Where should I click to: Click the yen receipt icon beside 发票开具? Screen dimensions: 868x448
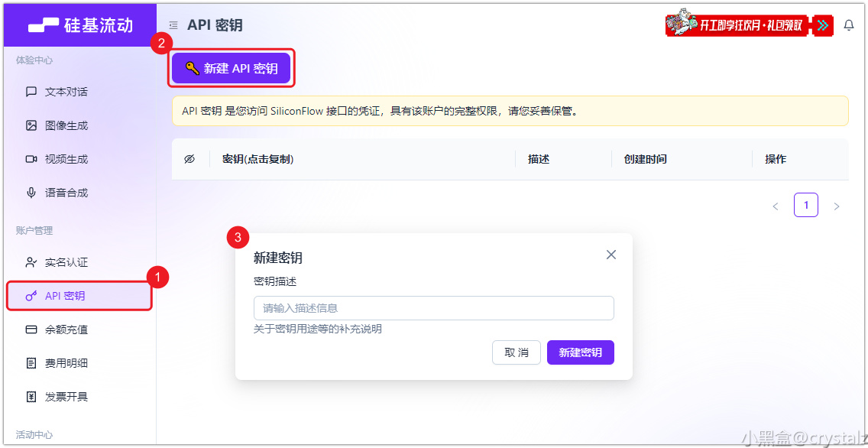31,397
